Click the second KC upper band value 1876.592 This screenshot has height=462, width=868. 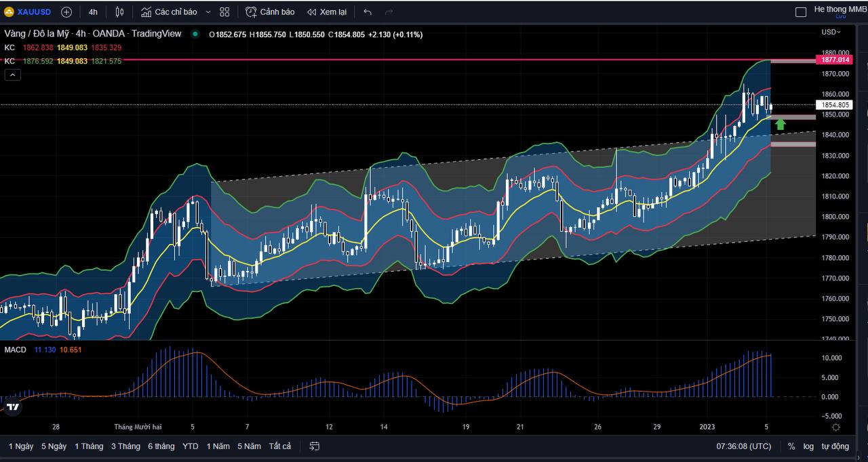click(x=37, y=61)
